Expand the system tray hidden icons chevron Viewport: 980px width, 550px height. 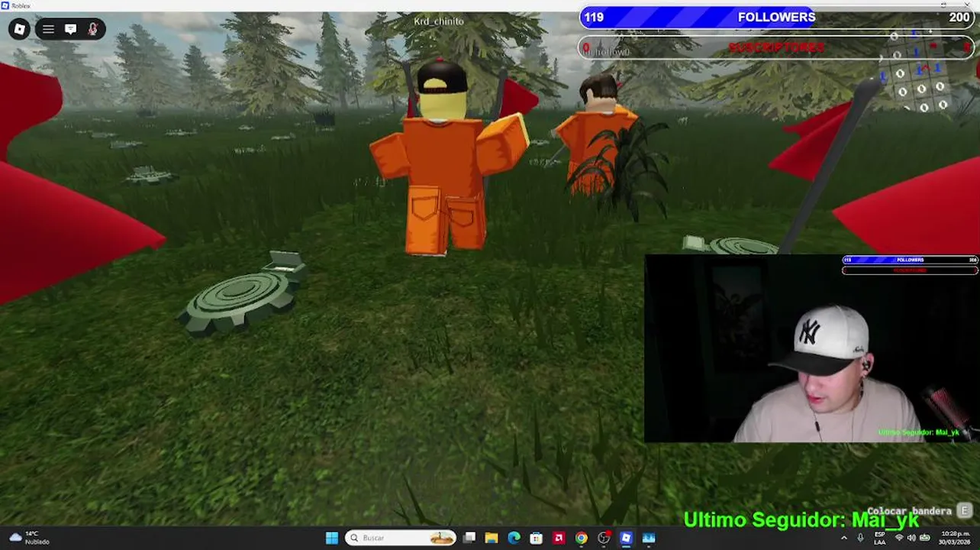[844, 538]
